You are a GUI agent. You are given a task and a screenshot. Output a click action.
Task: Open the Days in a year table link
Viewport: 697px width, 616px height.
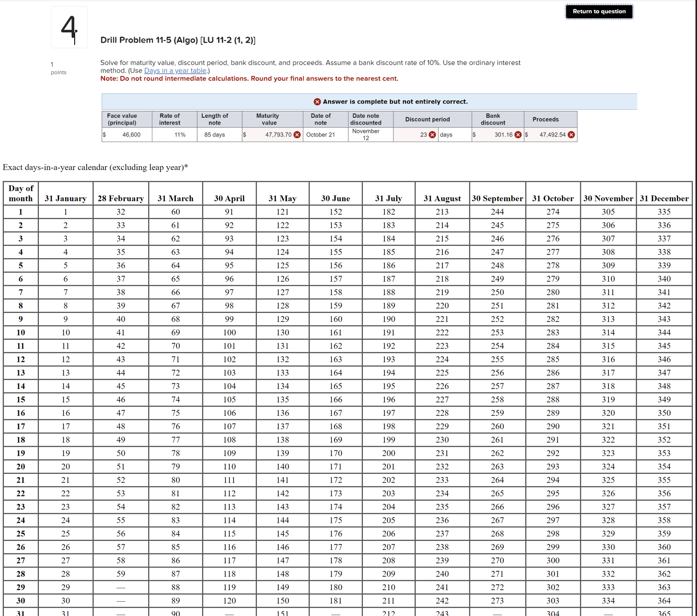[175, 70]
